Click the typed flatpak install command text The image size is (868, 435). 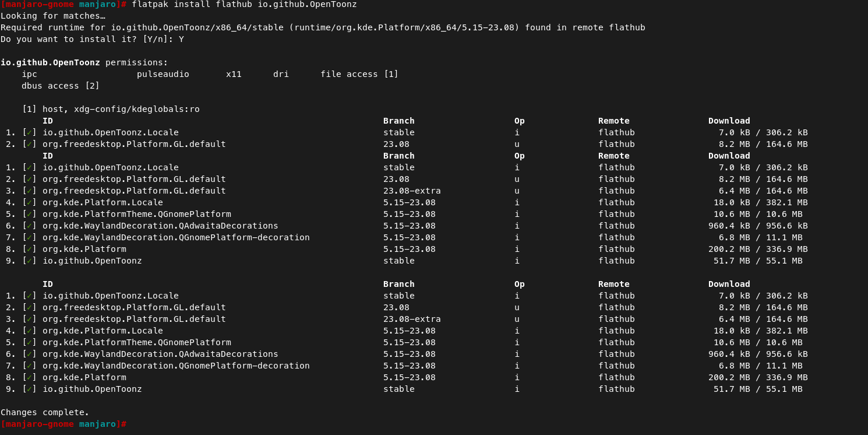click(244, 5)
